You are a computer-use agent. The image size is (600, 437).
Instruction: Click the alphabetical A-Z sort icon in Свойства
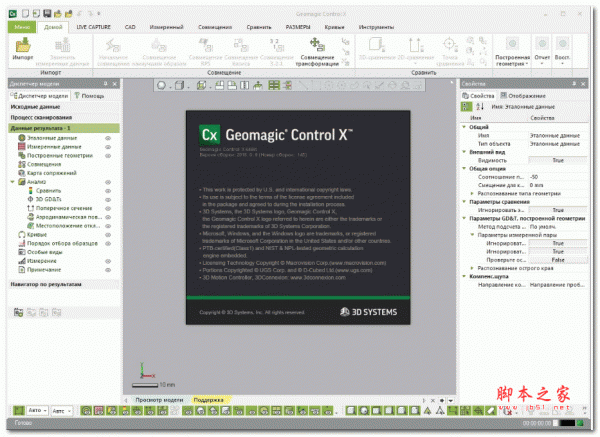click(x=480, y=106)
